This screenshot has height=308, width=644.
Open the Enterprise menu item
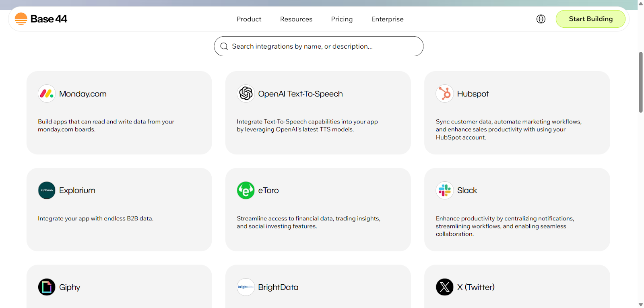coord(387,19)
